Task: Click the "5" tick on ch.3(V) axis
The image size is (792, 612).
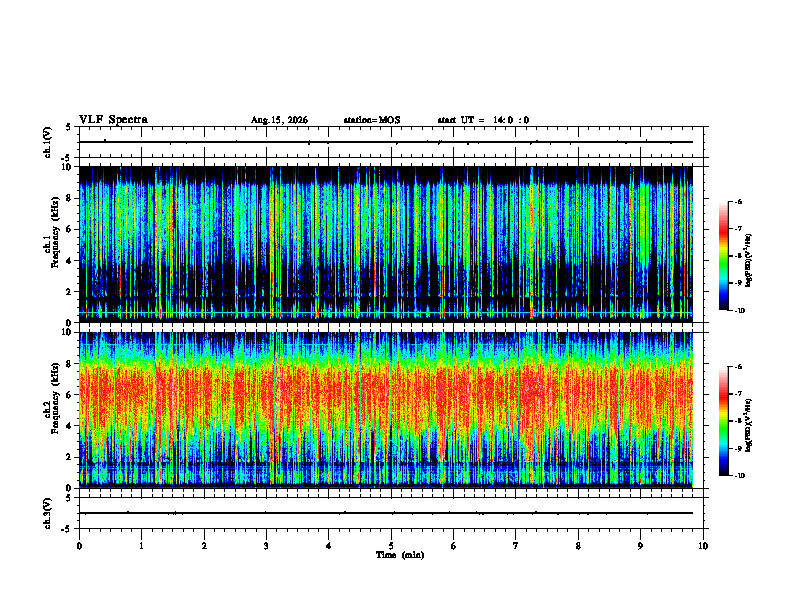Action: [x=68, y=498]
